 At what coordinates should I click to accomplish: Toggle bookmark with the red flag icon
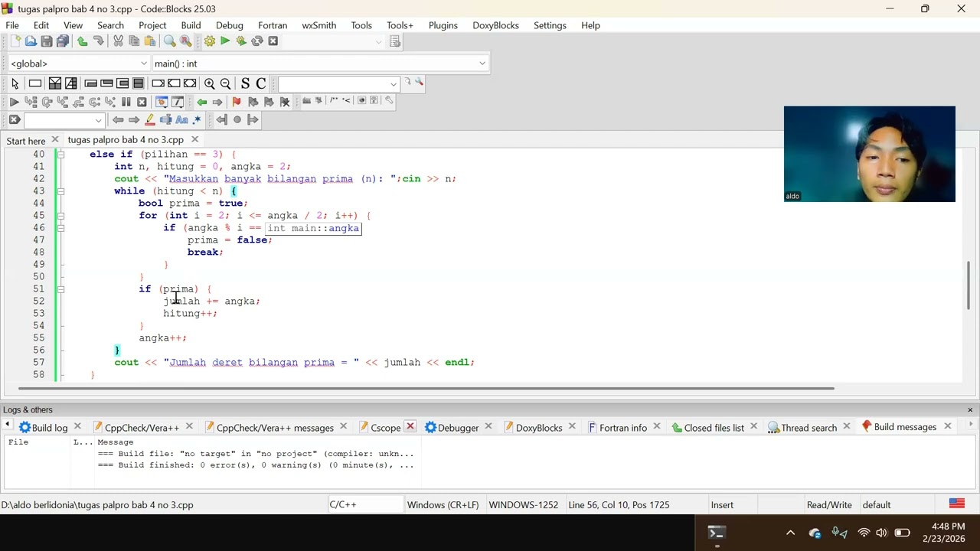point(237,102)
